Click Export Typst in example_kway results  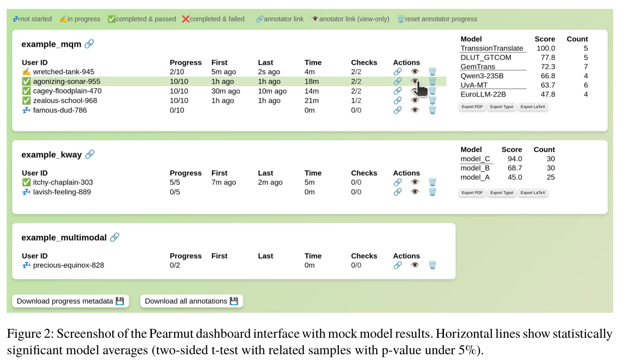coord(501,193)
